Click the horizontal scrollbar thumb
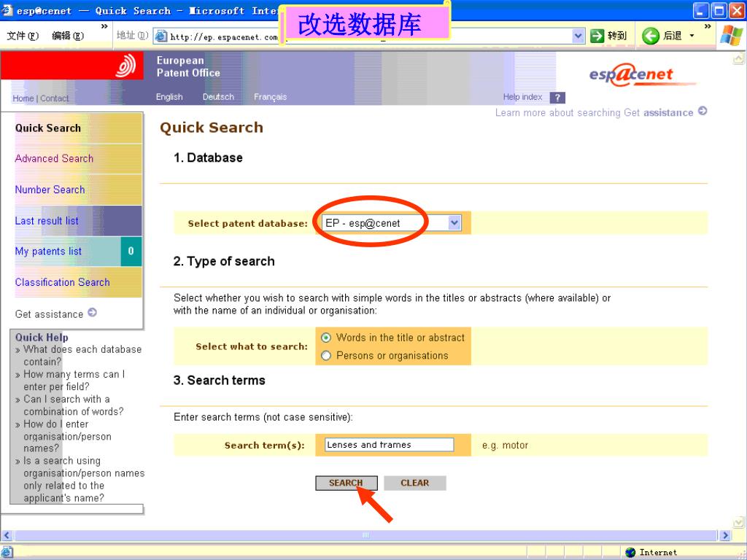Viewport: 747px width, 560px height. pyautogui.click(x=365, y=535)
